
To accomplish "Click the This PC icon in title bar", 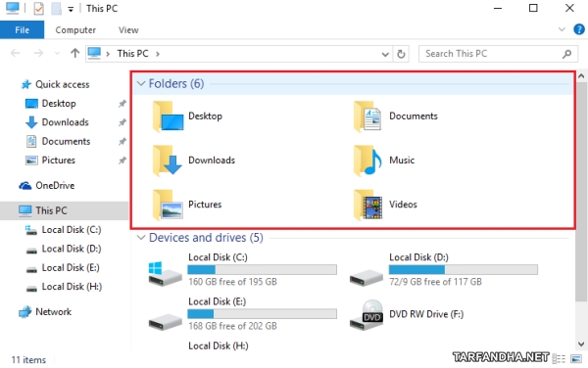I will 13,8.
